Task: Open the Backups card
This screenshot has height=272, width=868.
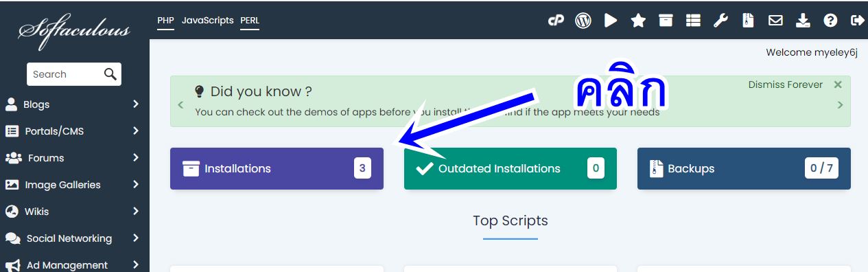Action: 744,168
